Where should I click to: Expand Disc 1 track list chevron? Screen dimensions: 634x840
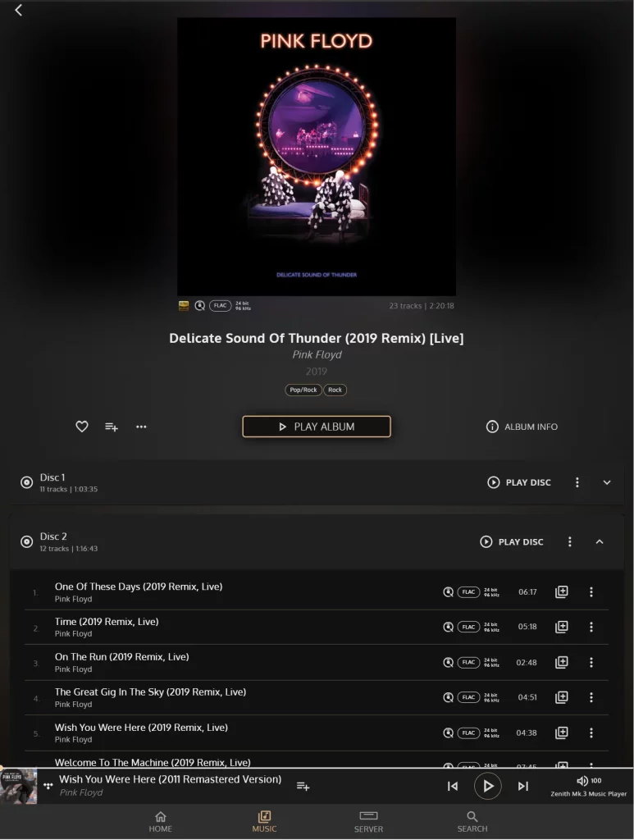coord(607,482)
